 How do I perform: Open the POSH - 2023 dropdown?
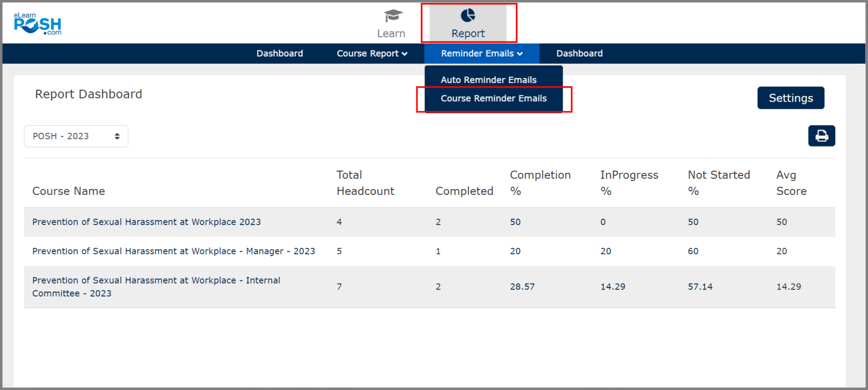76,136
